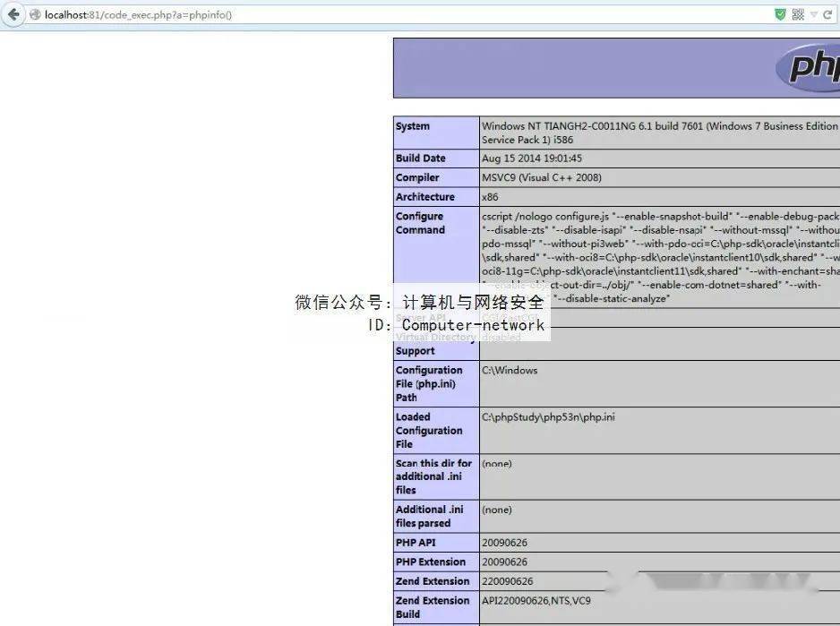
Task: Select the "Configuration File (php.ini) Path" label
Action: pos(429,383)
